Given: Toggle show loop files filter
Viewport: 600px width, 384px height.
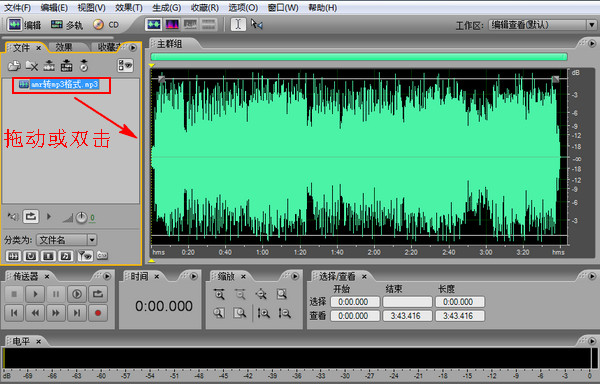Looking at the screenshot, I should pyautogui.click(x=31, y=256).
